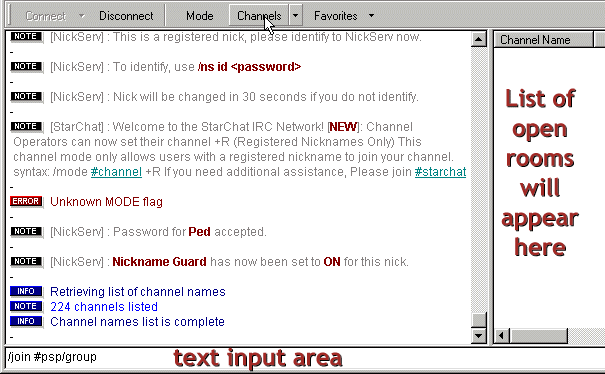
Task: Open the Mode toolbar button
Action: (199, 16)
